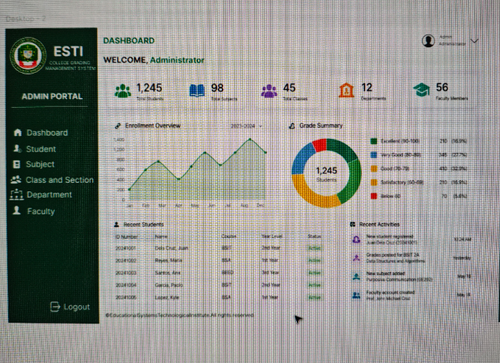The width and height of the screenshot is (500, 363).
Task: Click the Status column header
Action: point(314,236)
